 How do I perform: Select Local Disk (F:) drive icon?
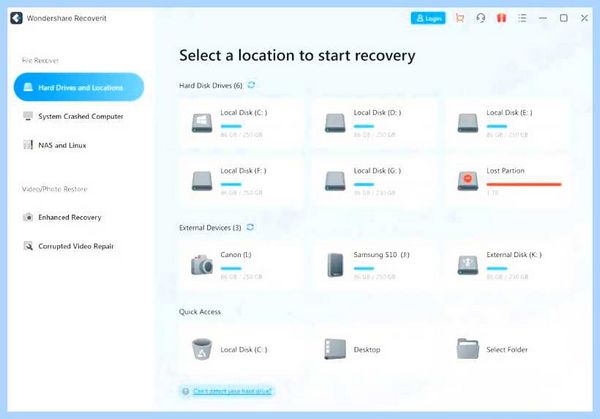click(x=202, y=181)
